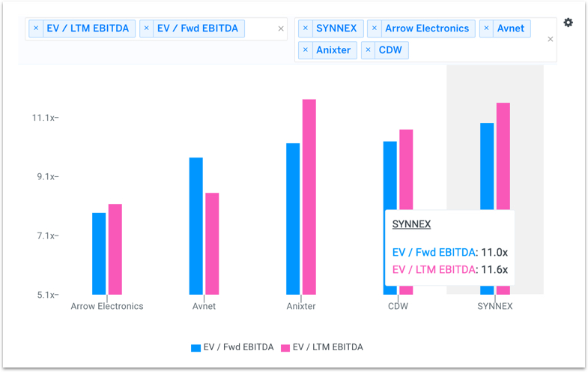Remove the EV / Fwd EBITDA metric tag
The height and width of the screenshot is (372, 588).
pos(147,28)
